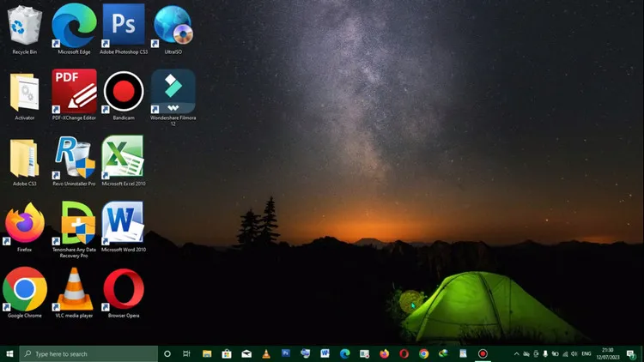Select the Recycle Bin desktop icon
The height and width of the screenshot is (362, 644).
coord(25,28)
